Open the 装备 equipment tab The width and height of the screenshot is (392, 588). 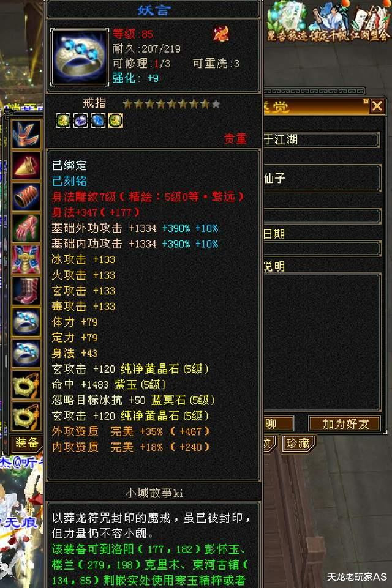27,443
